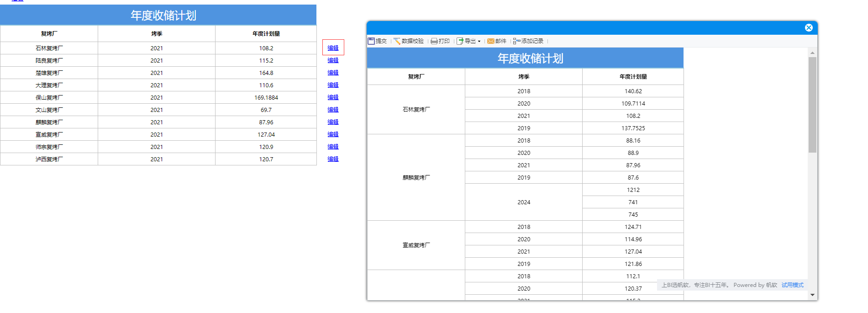The height and width of the screenshot is (313, 868).
Task: Select value 120.37 in popup table
Action: click(633, 288)
